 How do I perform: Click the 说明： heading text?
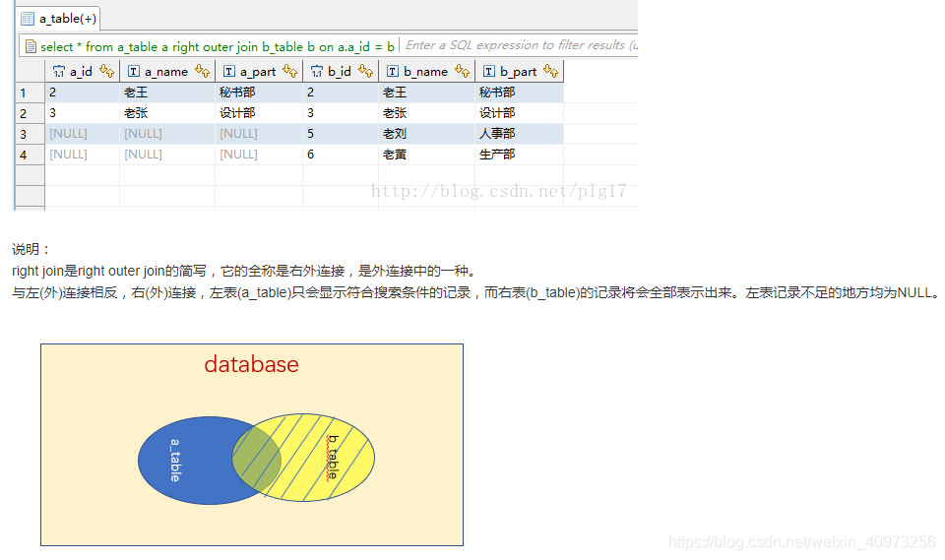(x=31, y=250)
